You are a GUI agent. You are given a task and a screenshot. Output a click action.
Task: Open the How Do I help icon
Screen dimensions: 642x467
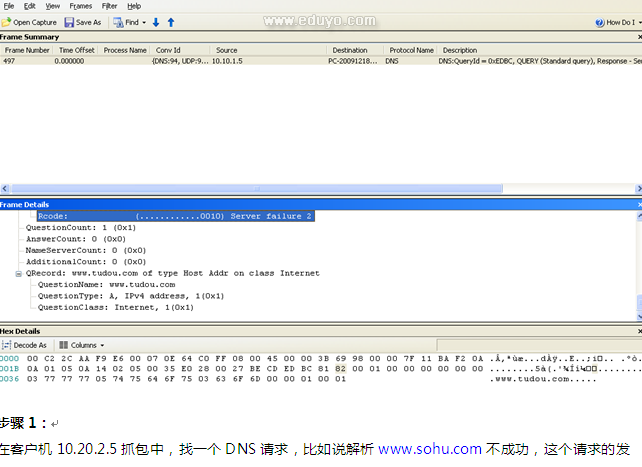[x=599, y=22]
